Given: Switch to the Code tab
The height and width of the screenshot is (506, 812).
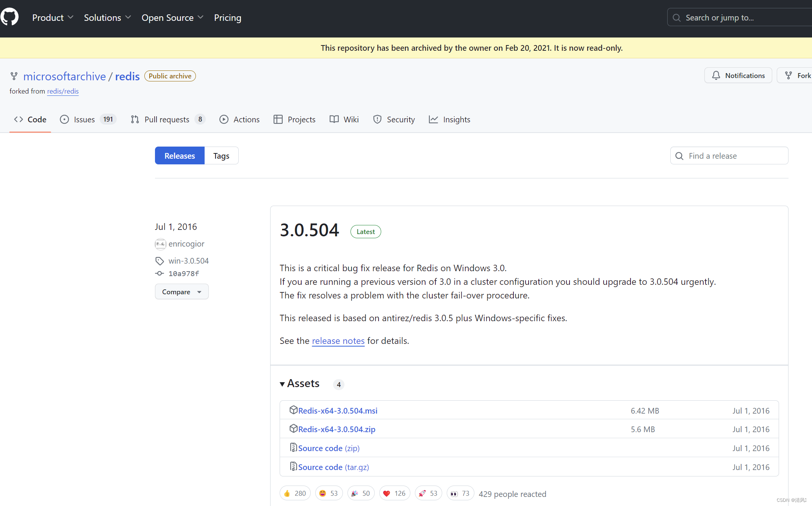Looking at the screenshot, I should [x=30, y=119].
